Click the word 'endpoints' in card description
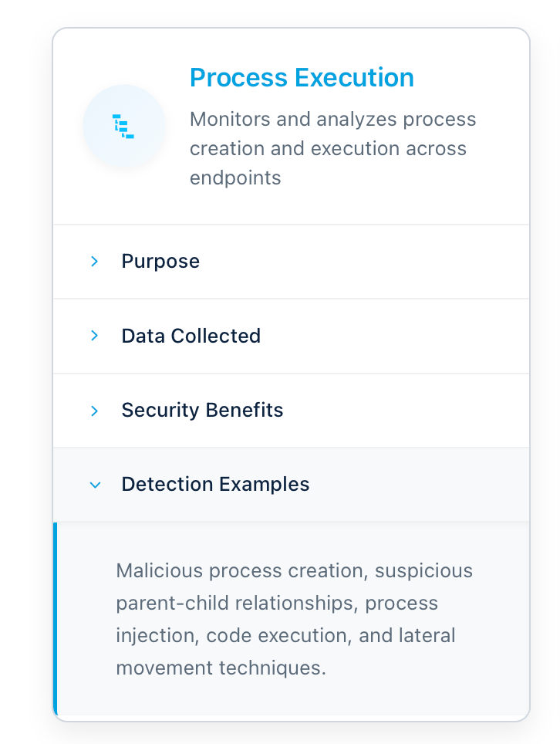Image resolution: width=560 pixels, height=744 pixels. click(235, 178)
